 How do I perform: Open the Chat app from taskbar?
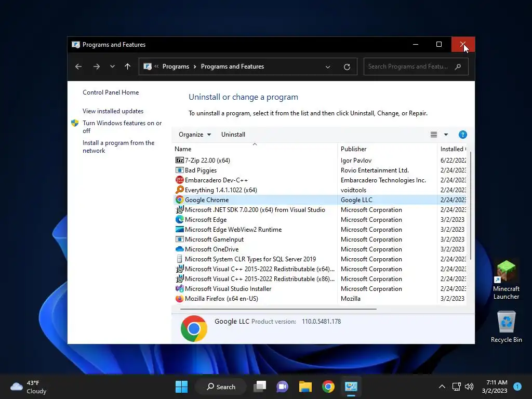click(282, 387)
